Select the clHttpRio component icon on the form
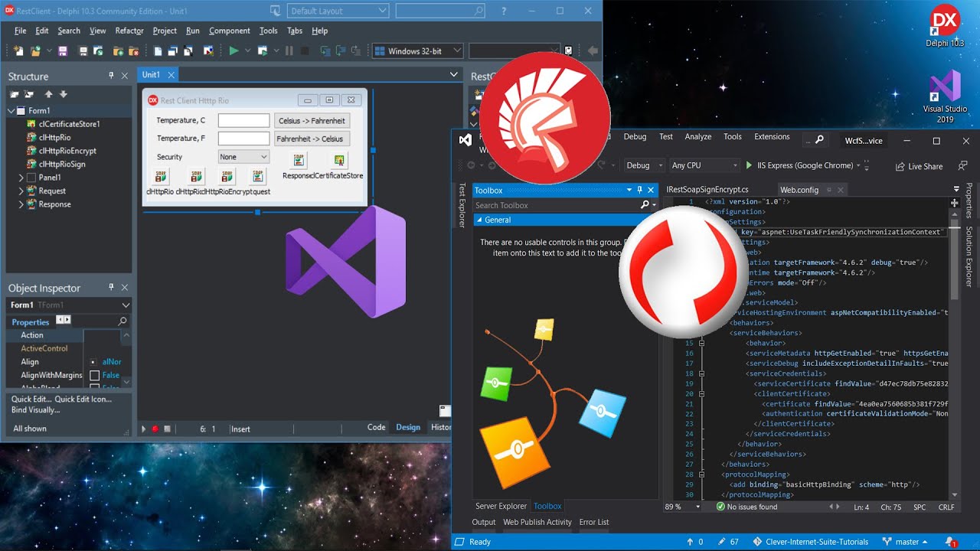This screenshot has height=551, width=980. click(160, 177)
